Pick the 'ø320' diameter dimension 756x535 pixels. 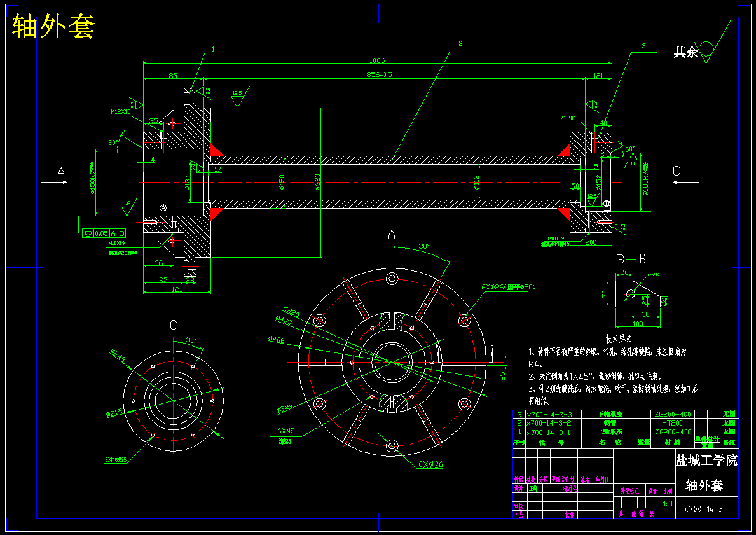(x=318, y=182)
